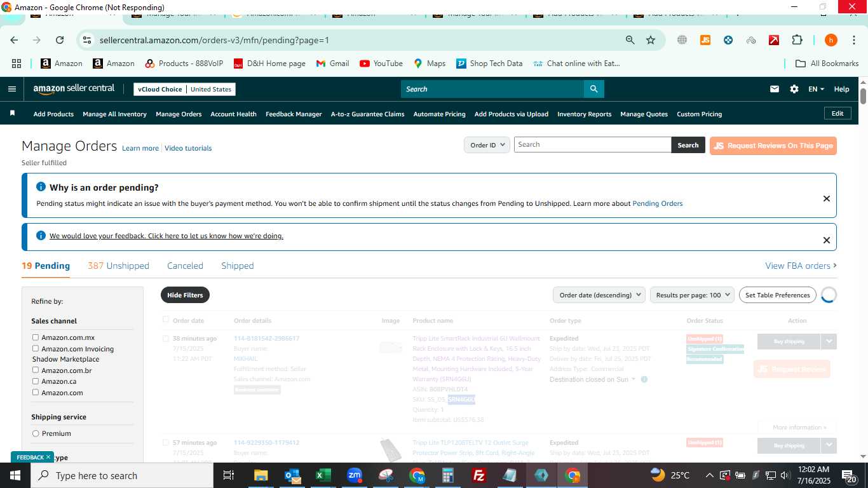Click Request Reviews On This Page button
This screenshot has width=868, height=488.
[773, 146]
